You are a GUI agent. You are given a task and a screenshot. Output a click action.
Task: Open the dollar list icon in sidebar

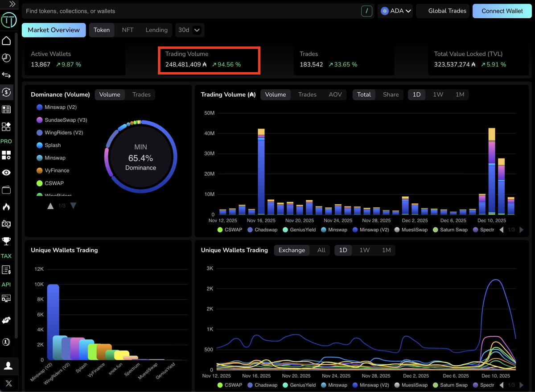[6, 270]
